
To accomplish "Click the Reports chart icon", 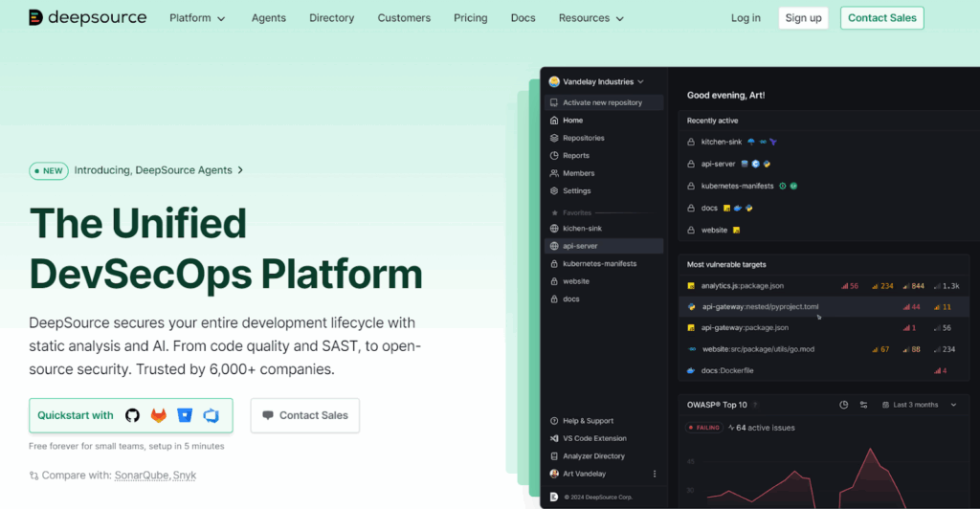I will (554, 156).
